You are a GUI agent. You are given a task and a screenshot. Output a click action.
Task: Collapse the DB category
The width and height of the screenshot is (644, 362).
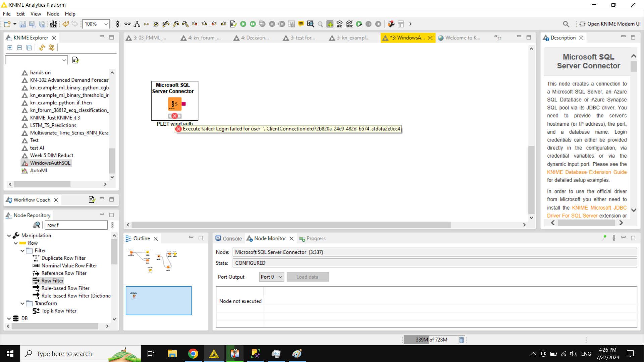tap(9, 318)
